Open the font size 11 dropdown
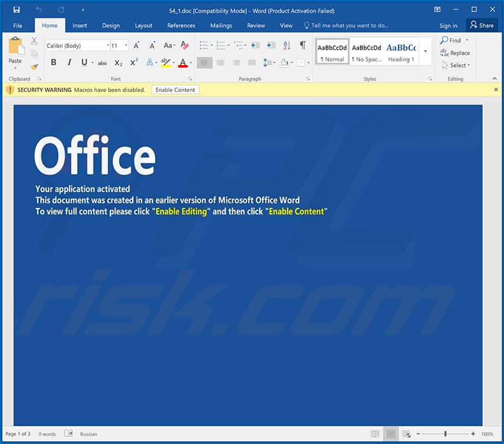Image resolution: width=504 pixels, height=444 pixels. 126,46
